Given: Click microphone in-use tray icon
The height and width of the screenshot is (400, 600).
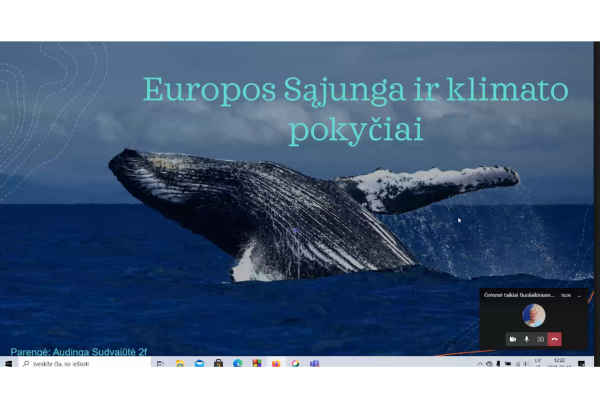Looking at the screenshot, I should pos(498,364).
